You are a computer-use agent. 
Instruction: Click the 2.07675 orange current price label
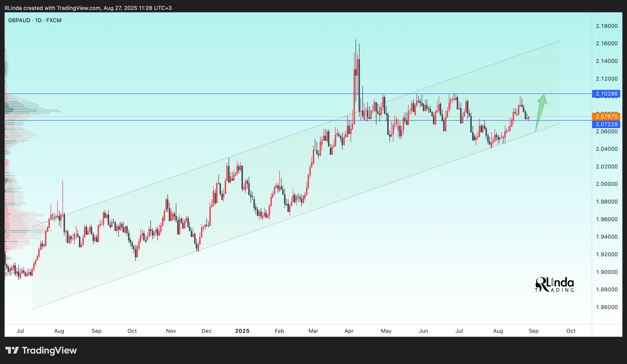606,116
